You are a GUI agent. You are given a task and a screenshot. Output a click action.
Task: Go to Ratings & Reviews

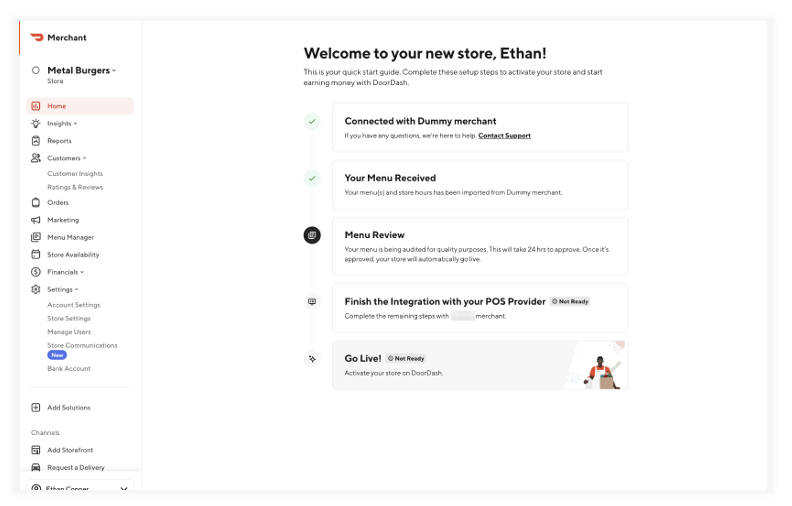point(75,187)
